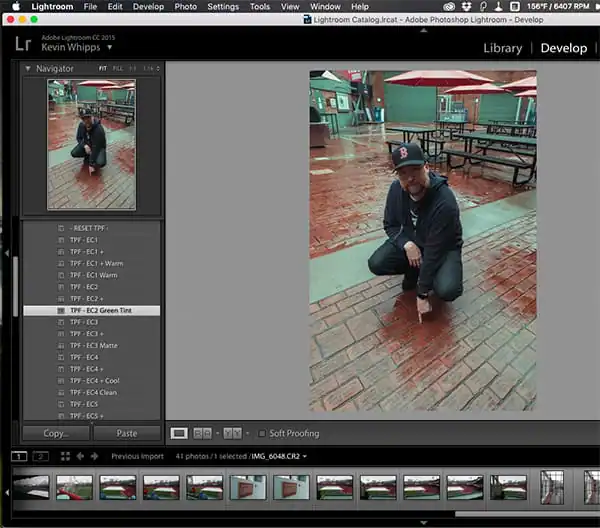The image size is (600, 528).
Task: Select the 'TPF - EC2 Green Tint' preset
Action: 92,310
